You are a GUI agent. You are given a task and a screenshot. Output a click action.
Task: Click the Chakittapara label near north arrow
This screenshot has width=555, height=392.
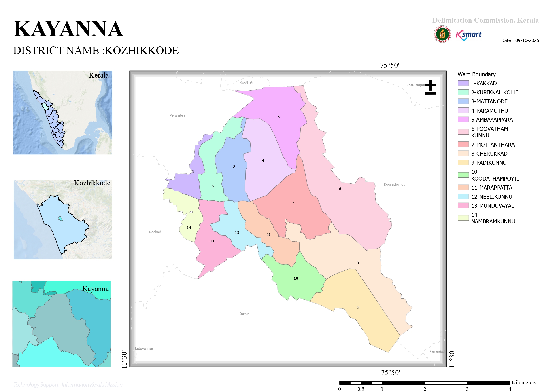[416, 85]
